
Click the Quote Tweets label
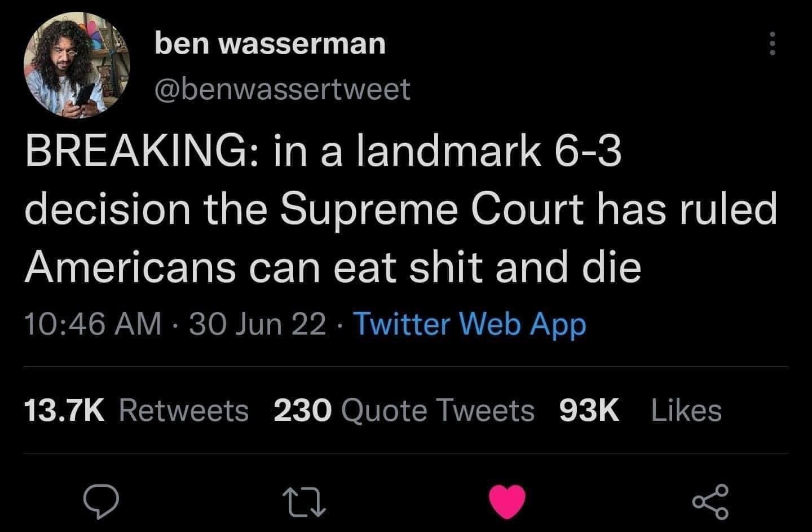point(437,410)
